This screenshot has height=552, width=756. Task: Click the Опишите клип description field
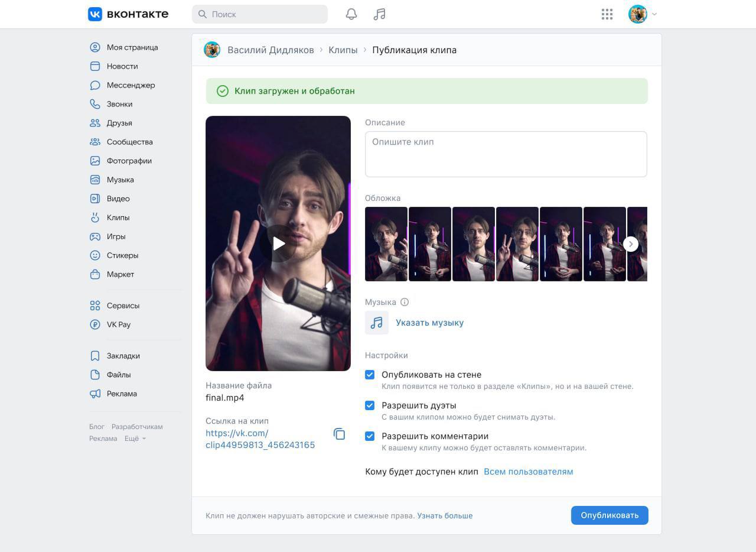click(x=506, y=154)
